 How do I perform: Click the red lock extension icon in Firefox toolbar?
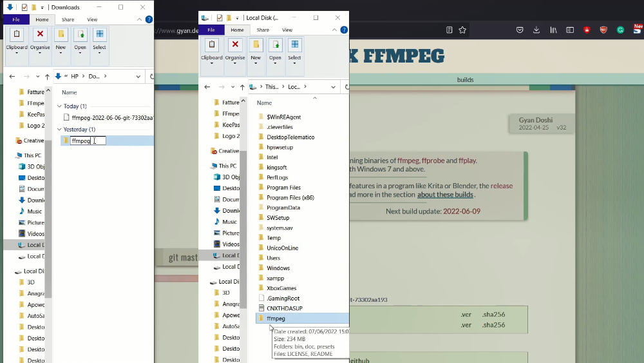point(587,30)
